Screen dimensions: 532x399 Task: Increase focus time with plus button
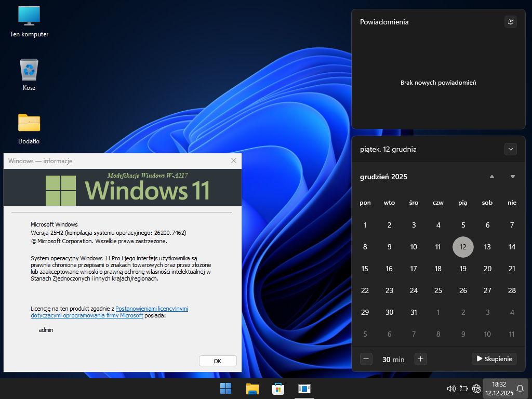(421, 359)
